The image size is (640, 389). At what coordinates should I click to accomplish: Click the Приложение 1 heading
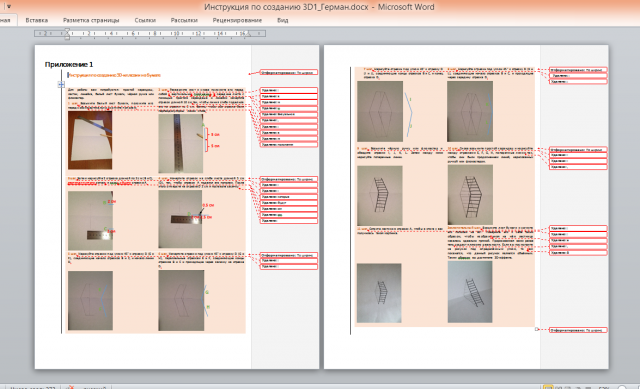tap(69, 64)
